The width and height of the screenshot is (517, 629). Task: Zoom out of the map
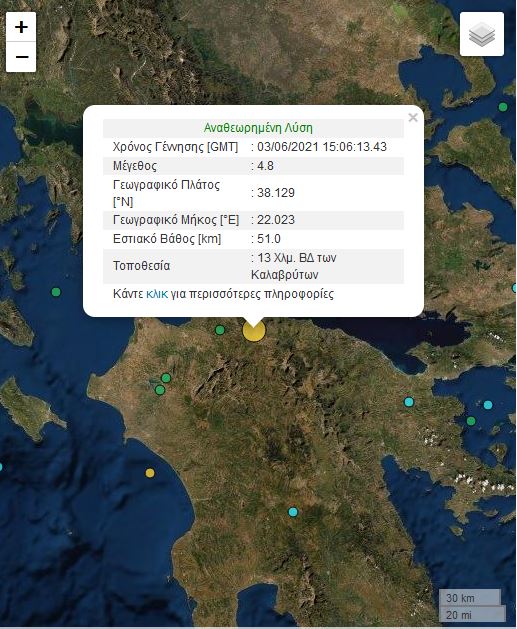click(x=21, y=57)
